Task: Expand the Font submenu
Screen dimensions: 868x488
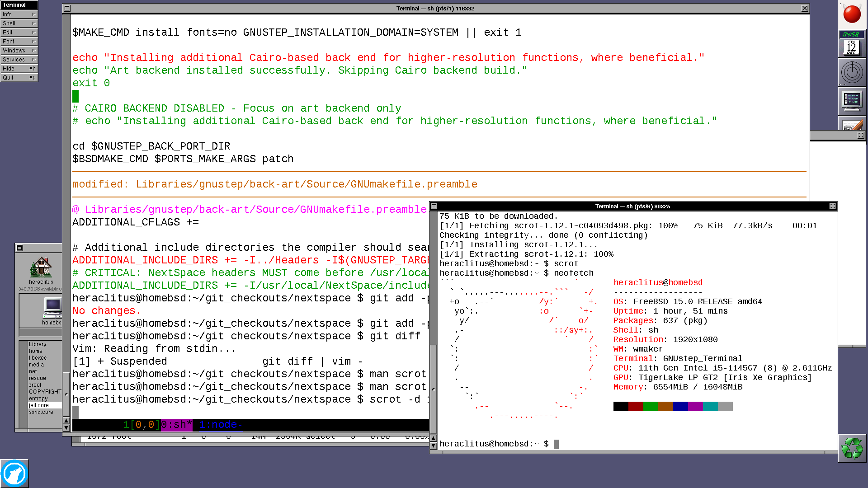Action: click(18, 41)
